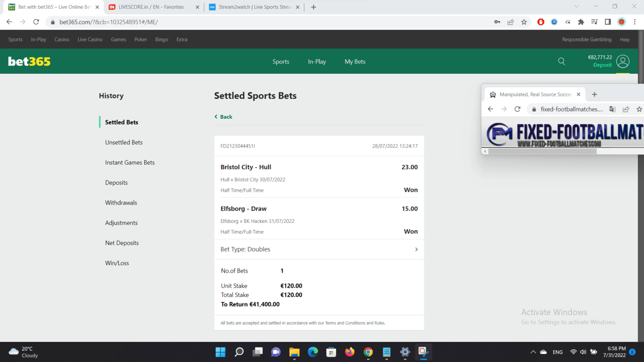Open the red AdBlock extension icon

541,22
